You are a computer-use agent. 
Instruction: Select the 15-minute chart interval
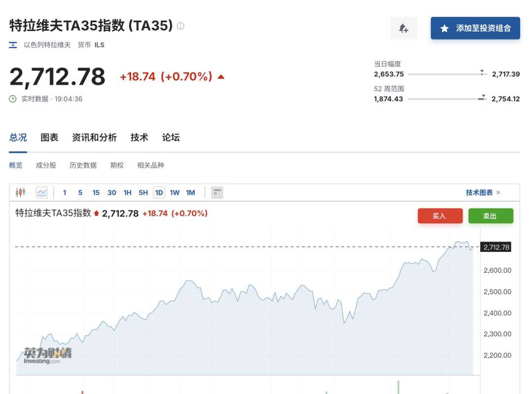[96, 192]
